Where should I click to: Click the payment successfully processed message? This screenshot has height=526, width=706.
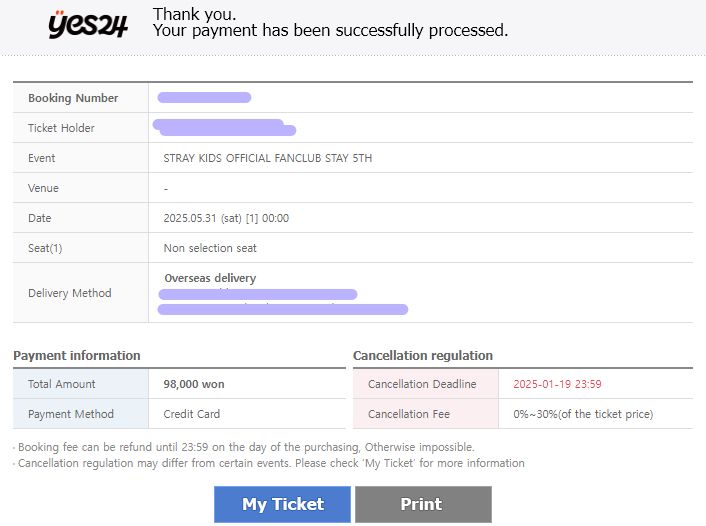[330, 31]
